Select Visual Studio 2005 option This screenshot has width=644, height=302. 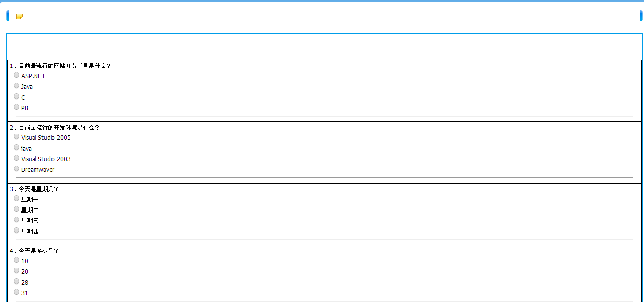(17, 136)
